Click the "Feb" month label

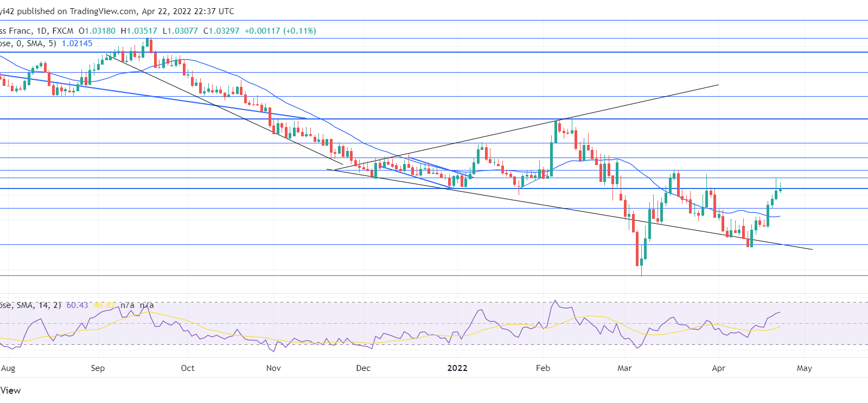click(x=543, y=368)
